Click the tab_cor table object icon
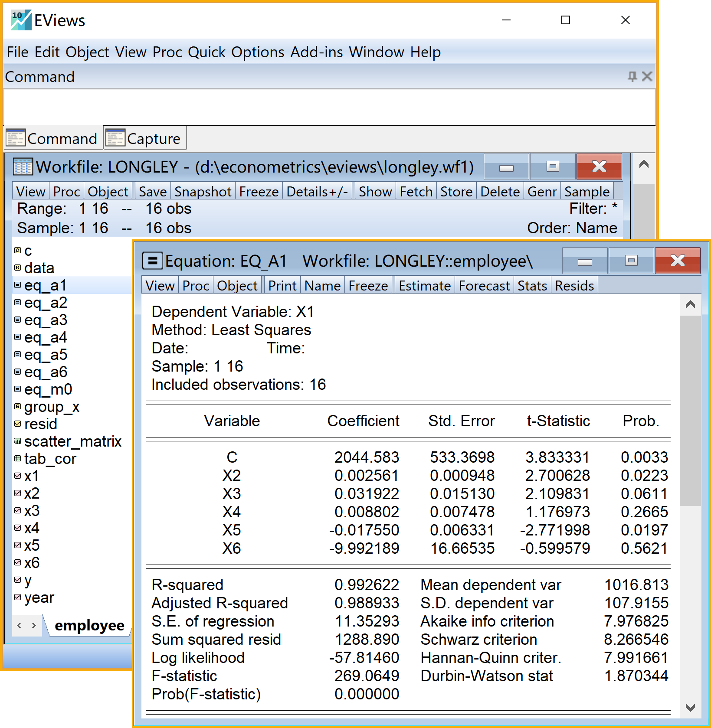Viewport: 711px width, 728px height. click(x=17, y=458)
